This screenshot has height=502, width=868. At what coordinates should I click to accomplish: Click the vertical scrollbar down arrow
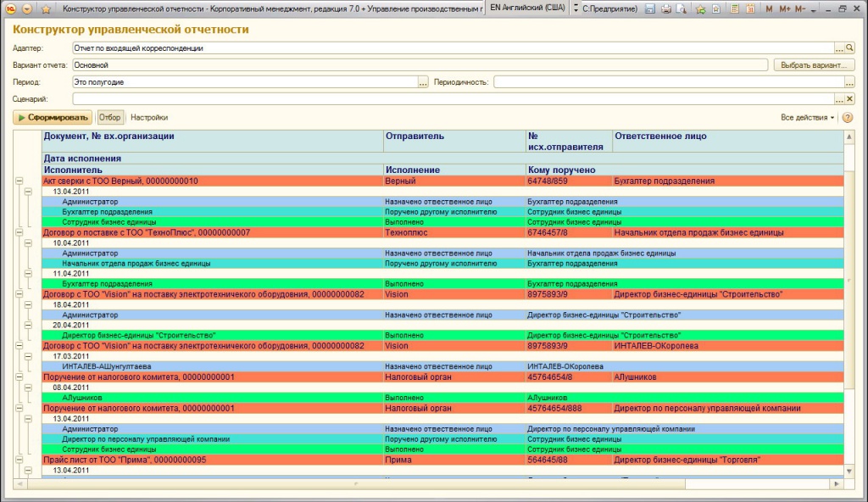[x=849, y=471]
